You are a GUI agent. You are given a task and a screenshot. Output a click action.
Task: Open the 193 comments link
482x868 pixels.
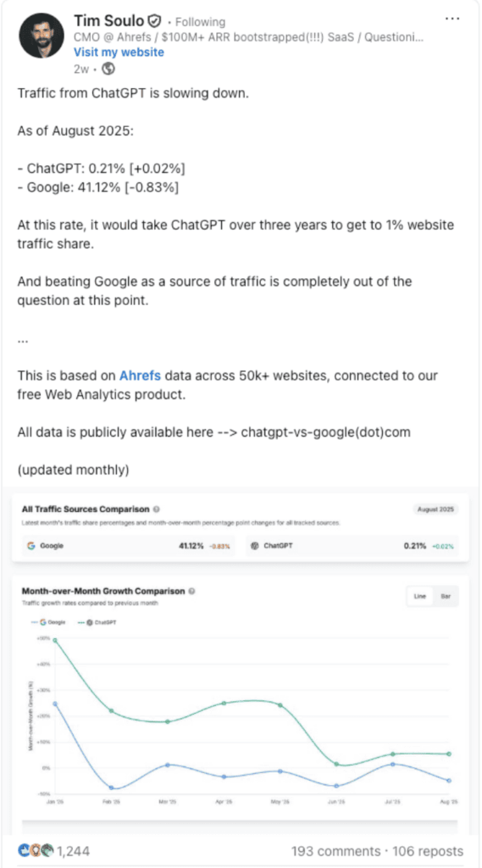pos(335,851)
